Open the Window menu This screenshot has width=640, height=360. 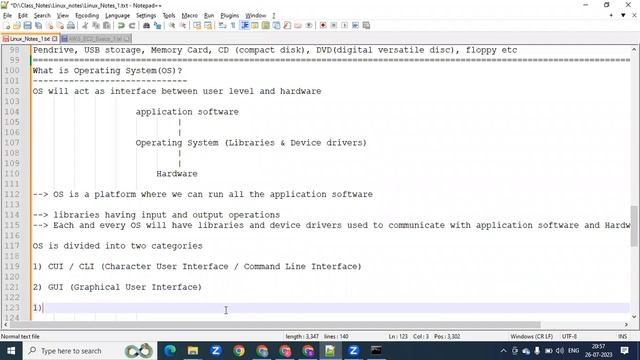pos(256,16)
